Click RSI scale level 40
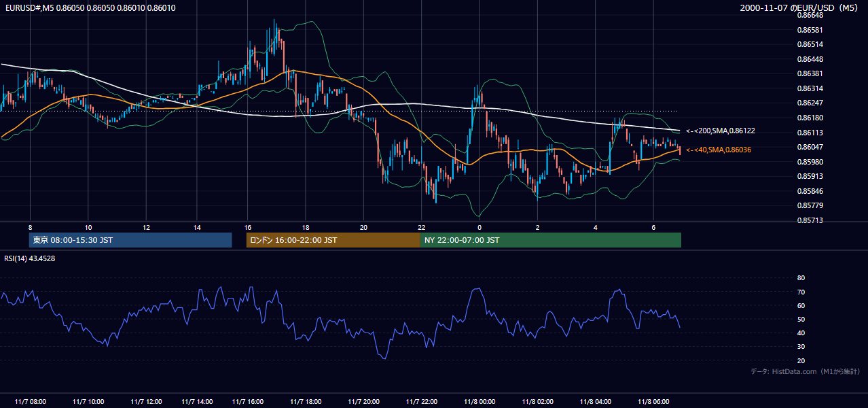Image resolution: width=868 pixels, height=408 pixels. click(x=801, y=333)
